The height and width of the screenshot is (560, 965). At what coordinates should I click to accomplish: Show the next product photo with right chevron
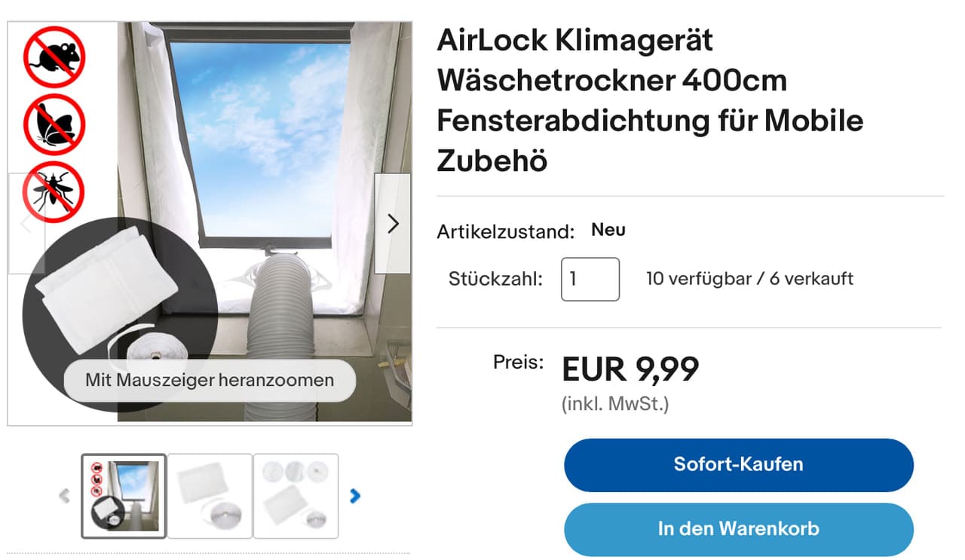393,223
